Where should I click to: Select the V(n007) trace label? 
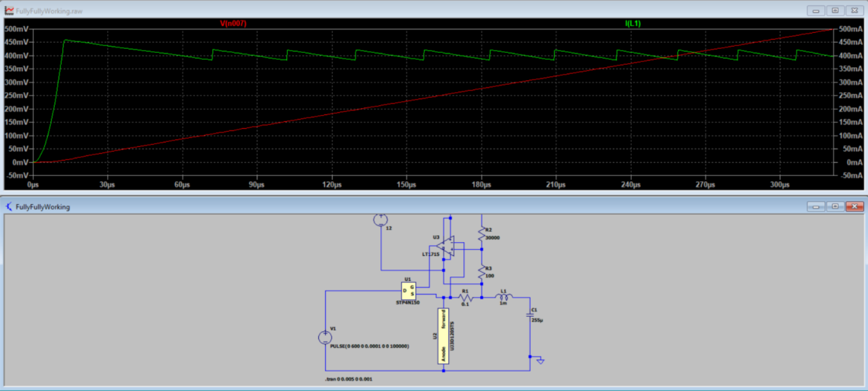click(233, 23)
